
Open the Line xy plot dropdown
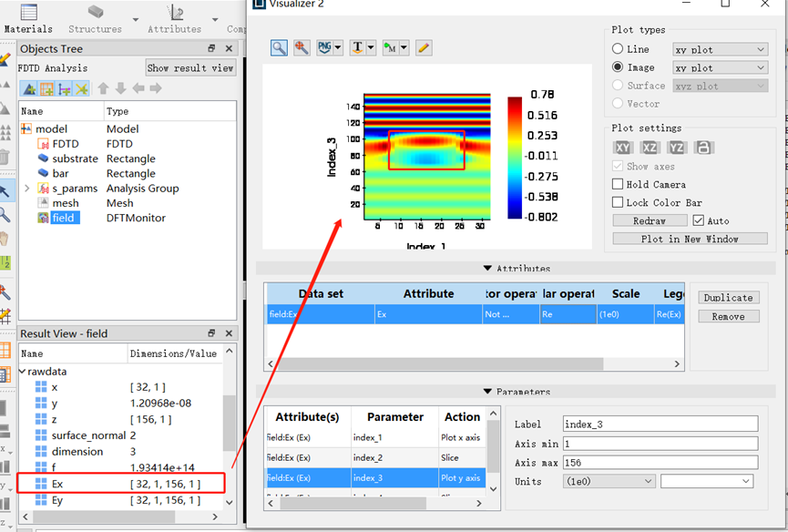click(721, 49)
